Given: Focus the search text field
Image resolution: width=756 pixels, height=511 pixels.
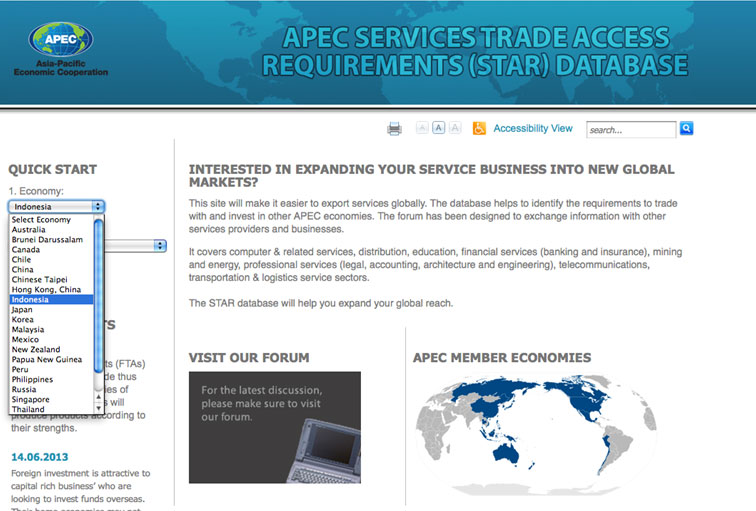Looking at the screenshot, I should pyautogui.click(x=631, y=130).
